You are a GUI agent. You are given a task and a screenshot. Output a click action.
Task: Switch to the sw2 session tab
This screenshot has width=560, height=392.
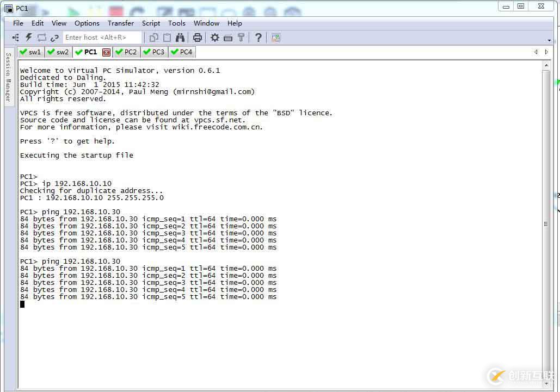[59, 52]
